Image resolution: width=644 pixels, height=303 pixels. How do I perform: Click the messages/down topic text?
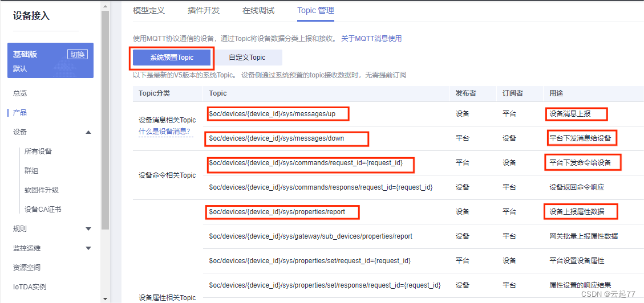click(277, 138)
